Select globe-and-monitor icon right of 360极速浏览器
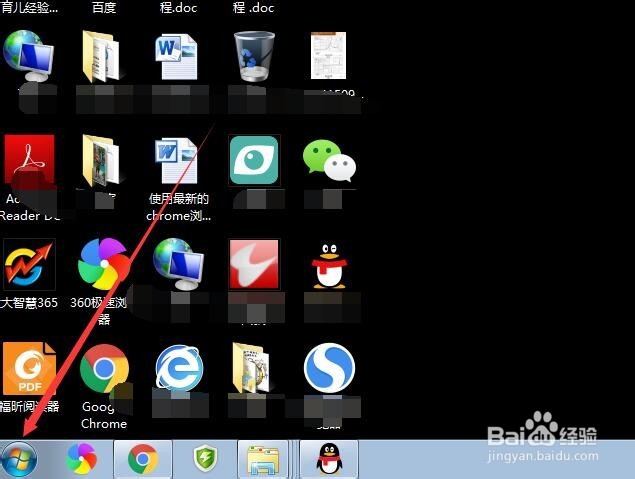This screenshot has width=635, height=479. pyautogui.click(x=179, y=264)
